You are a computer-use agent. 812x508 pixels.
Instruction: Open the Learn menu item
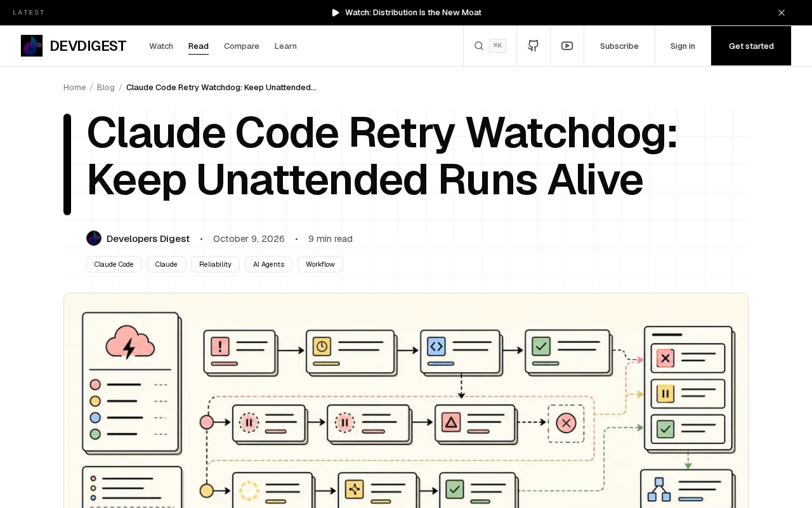285,46
